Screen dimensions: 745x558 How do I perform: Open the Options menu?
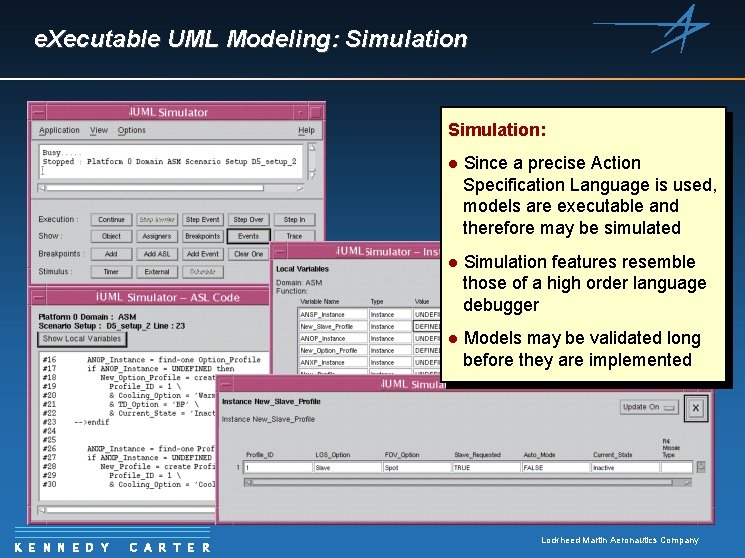click(x=132, y=130)
